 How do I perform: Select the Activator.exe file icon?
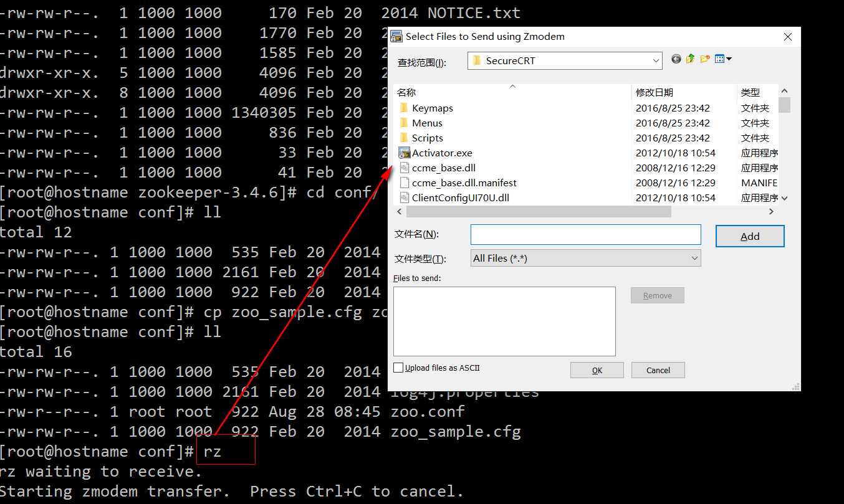click(404, 153)
